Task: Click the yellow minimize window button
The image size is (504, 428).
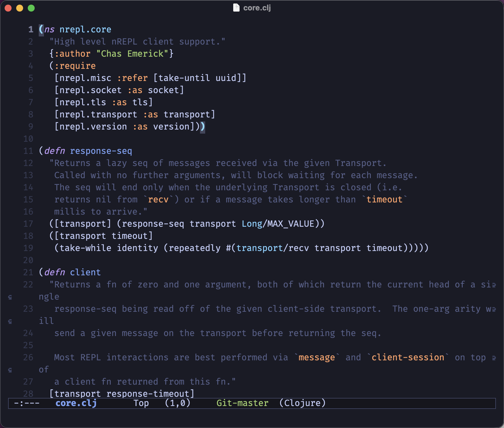Action: [x=20, y=8]
